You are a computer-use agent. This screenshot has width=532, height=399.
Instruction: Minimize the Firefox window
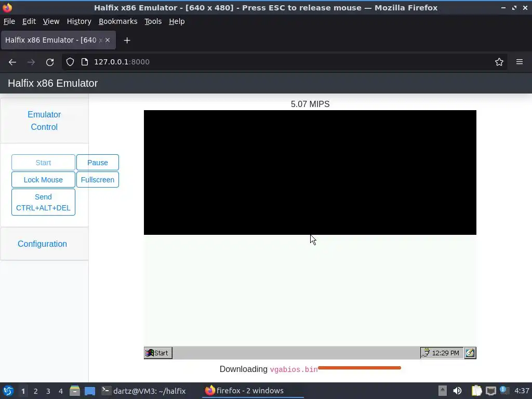503,7
